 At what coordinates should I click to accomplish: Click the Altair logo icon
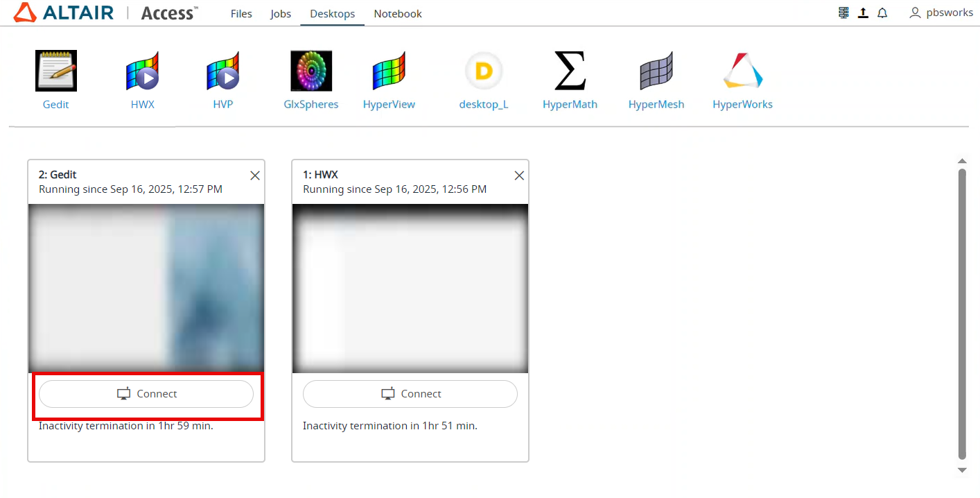pyautogui.click(x=24, y=12)
